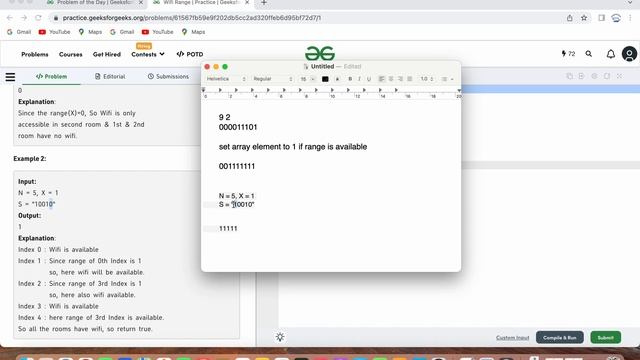Image resolution: width=640 pixels, height=360 pixels.
Task: Click the "Example 2:" heading
Action: (x=30, y=158)
